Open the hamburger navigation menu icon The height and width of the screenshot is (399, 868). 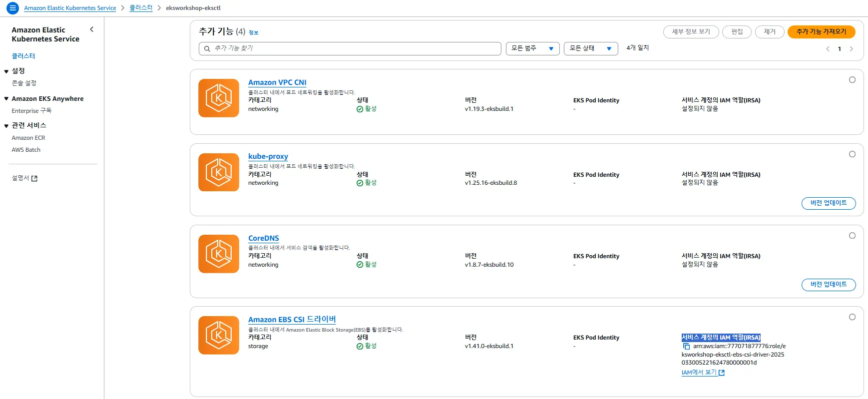[12, 8]
